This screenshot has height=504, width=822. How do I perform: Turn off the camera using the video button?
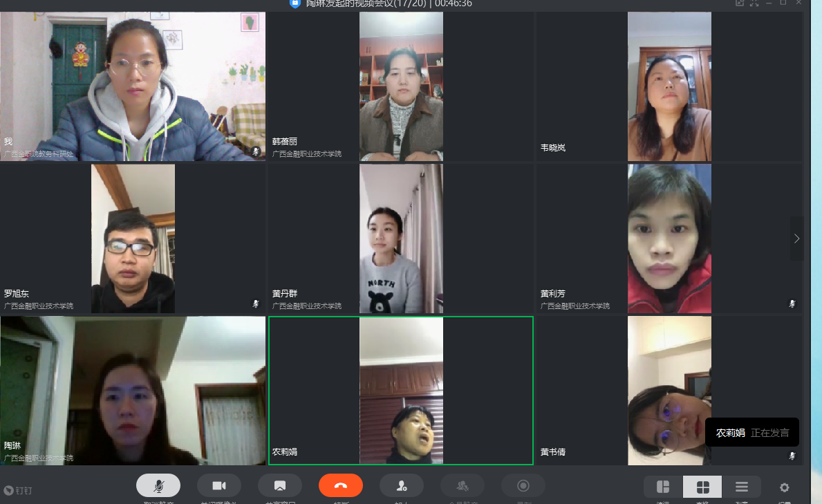pyautogui.click(x=218, y=486)
